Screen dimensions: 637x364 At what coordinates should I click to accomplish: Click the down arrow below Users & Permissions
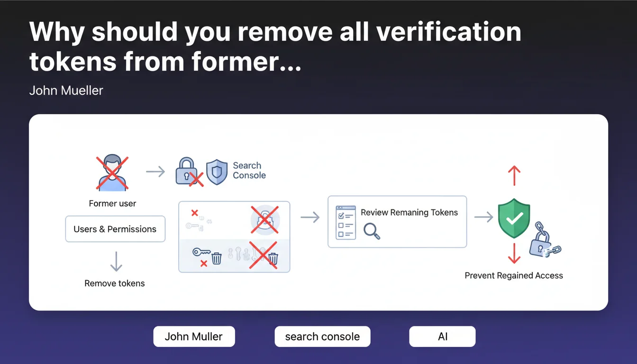(116, 262)
